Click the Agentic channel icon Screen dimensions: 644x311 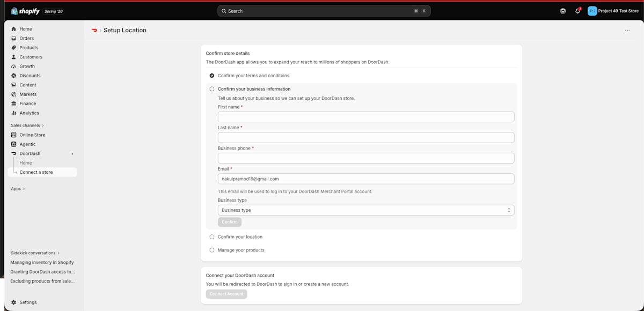13,144
